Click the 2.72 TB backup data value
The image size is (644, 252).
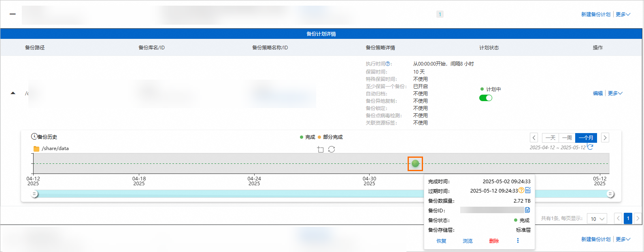click(x=522, y=201)
